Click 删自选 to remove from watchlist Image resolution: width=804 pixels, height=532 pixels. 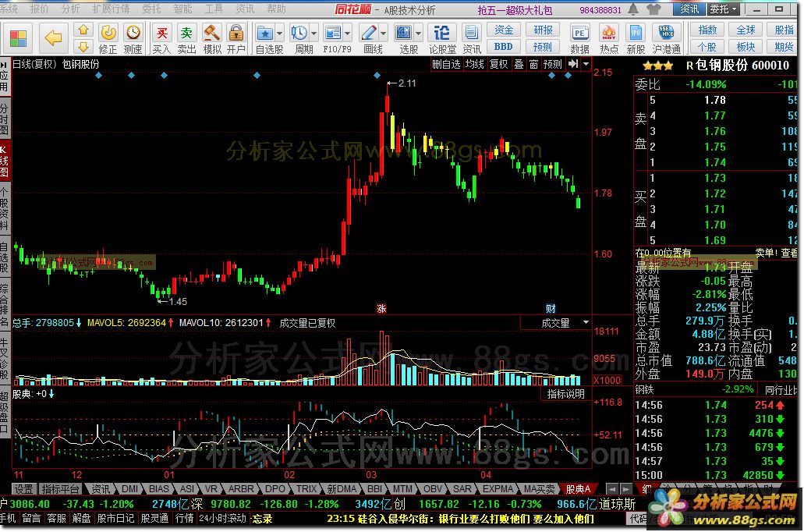click(x=446, y=64)
